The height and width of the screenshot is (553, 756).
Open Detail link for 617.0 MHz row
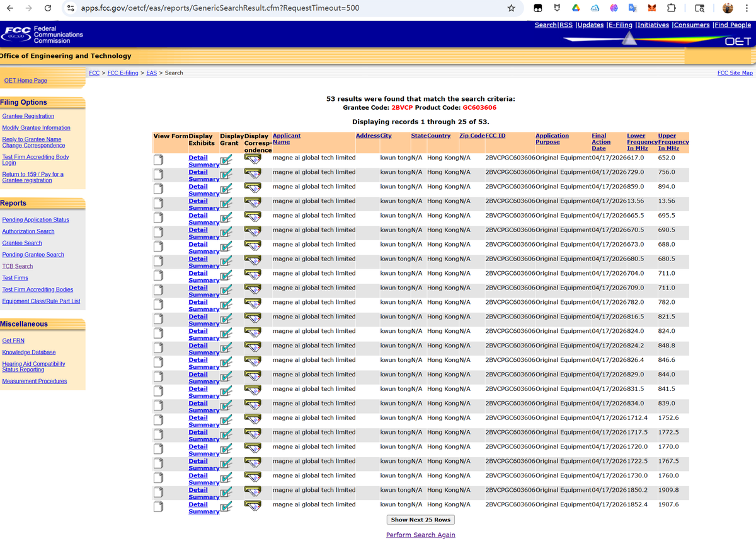tap(198, 158)
